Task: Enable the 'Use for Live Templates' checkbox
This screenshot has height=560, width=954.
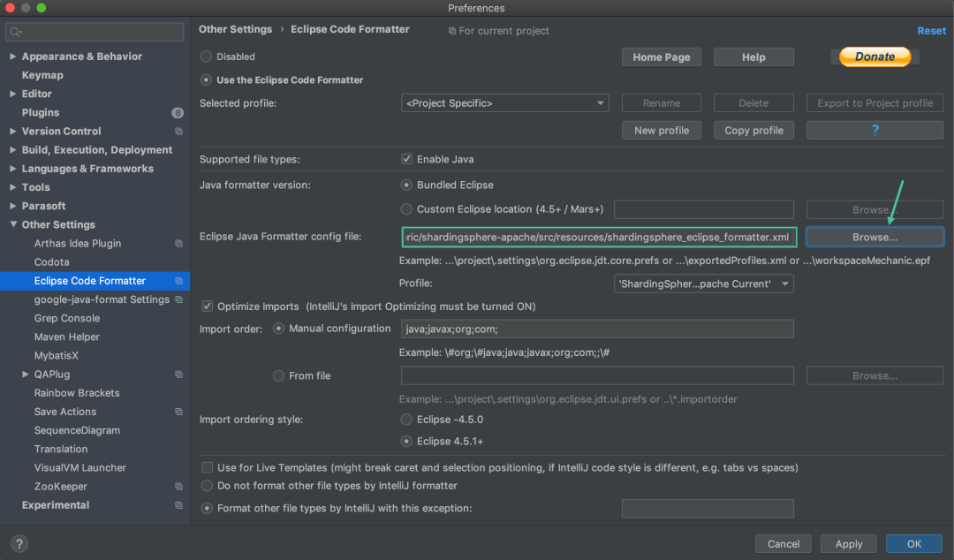Action: [x=207, y=467]
